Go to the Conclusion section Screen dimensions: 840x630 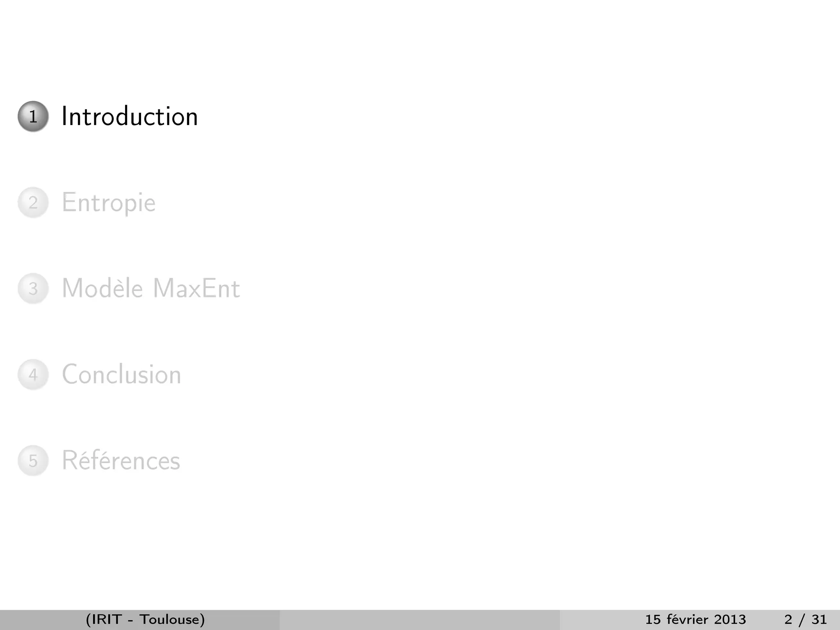click(x=121, y=374)
